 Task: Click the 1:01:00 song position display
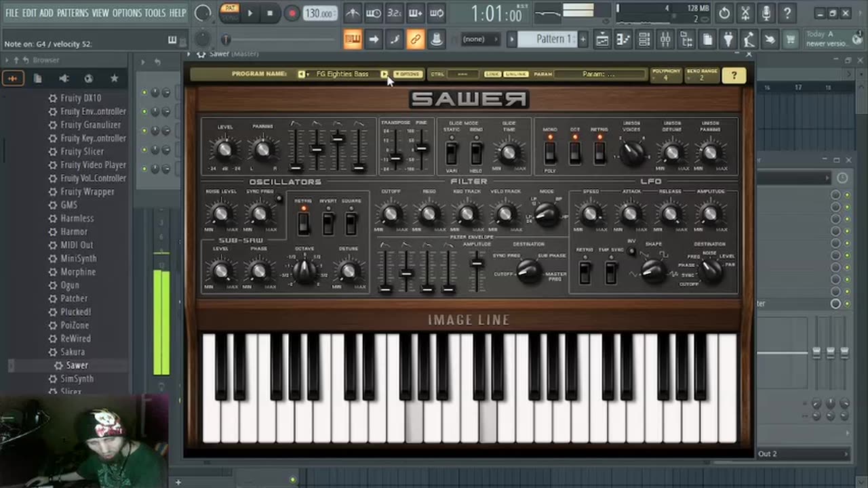(x=497, y=14)
